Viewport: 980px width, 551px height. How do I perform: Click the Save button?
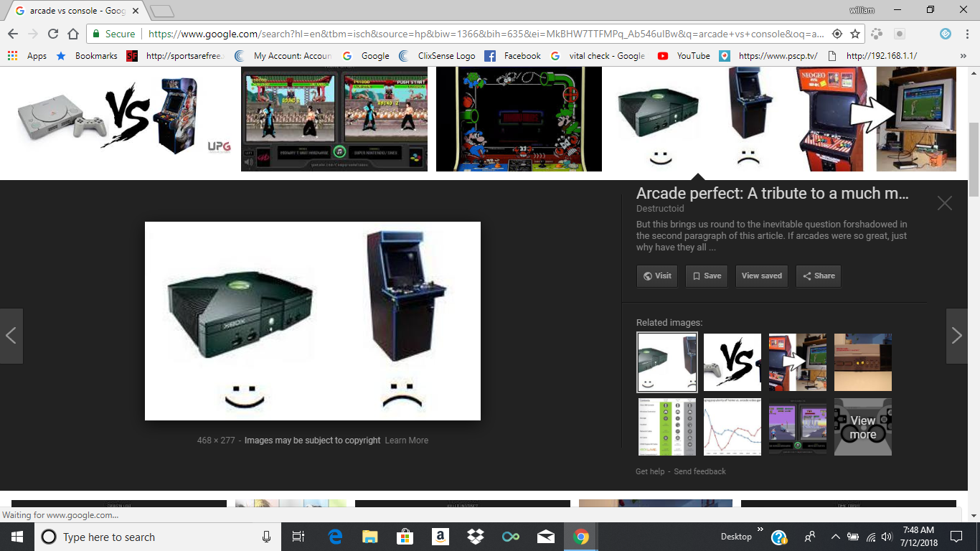point(707,276)
